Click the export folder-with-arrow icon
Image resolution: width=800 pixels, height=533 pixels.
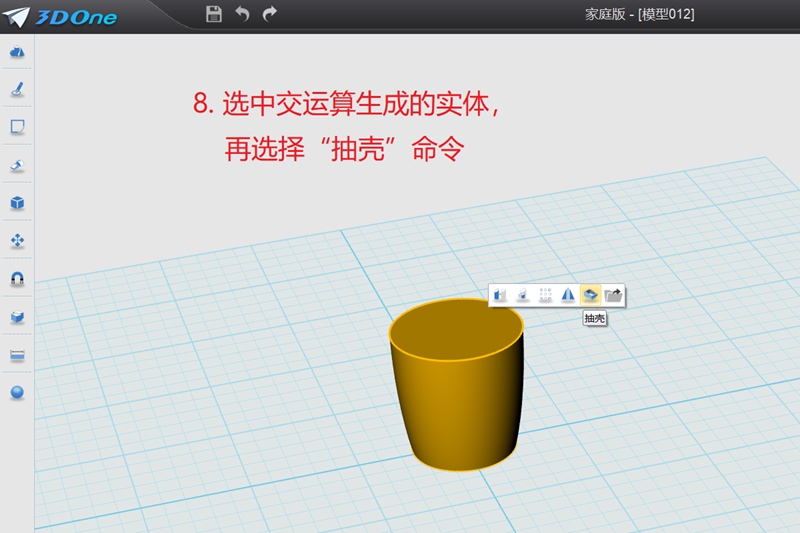pyautogui.click(x=613, y=295)
